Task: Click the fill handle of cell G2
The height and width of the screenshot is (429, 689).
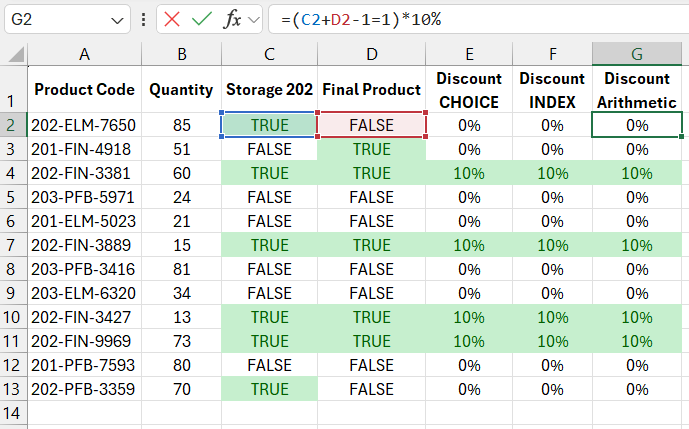Action: pyautogui.click(x=681, y=137)
